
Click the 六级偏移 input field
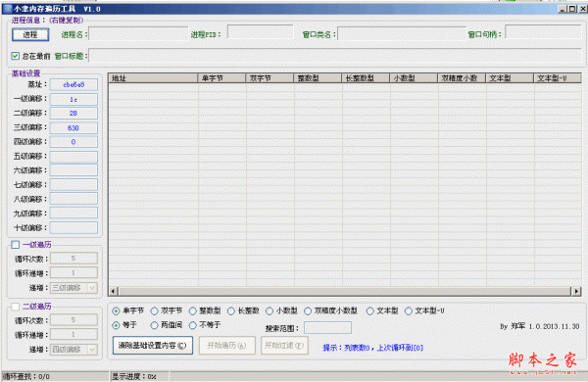(x=73, y=170)
